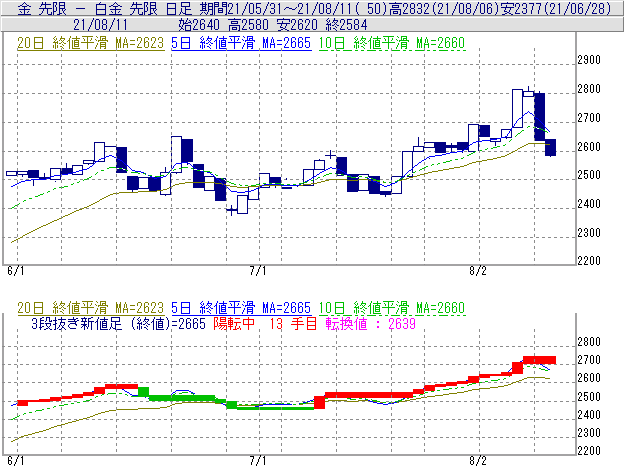Click the 3段抜き新値足 (終値)=2665 label
Screen dimensions: 624x475
point(118,324)
